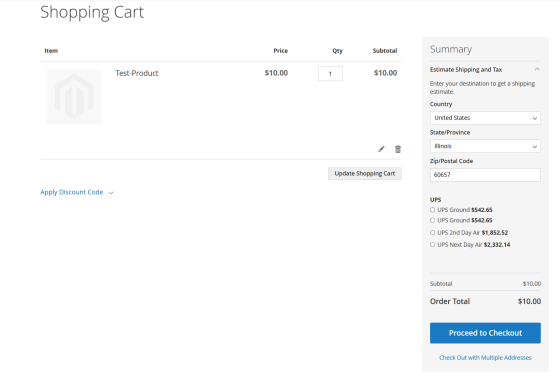
Task: Open Check Out with Multiple Addresses link
Action: [x=485, y=358]
